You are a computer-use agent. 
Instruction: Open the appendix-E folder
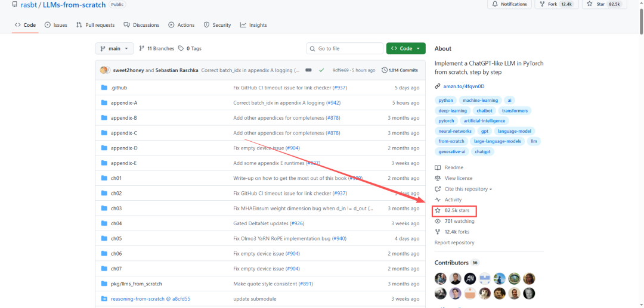[x=123, y=163]
